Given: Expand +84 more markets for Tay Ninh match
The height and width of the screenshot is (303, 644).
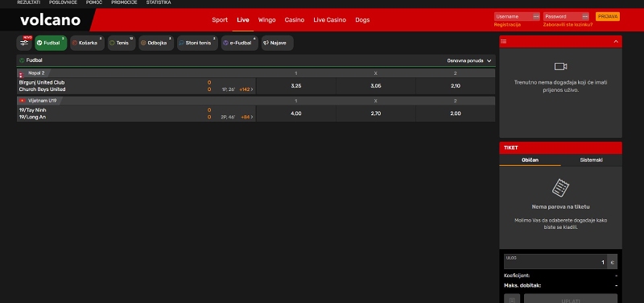Looking at the screenshot, I should (x=247, y=117).
